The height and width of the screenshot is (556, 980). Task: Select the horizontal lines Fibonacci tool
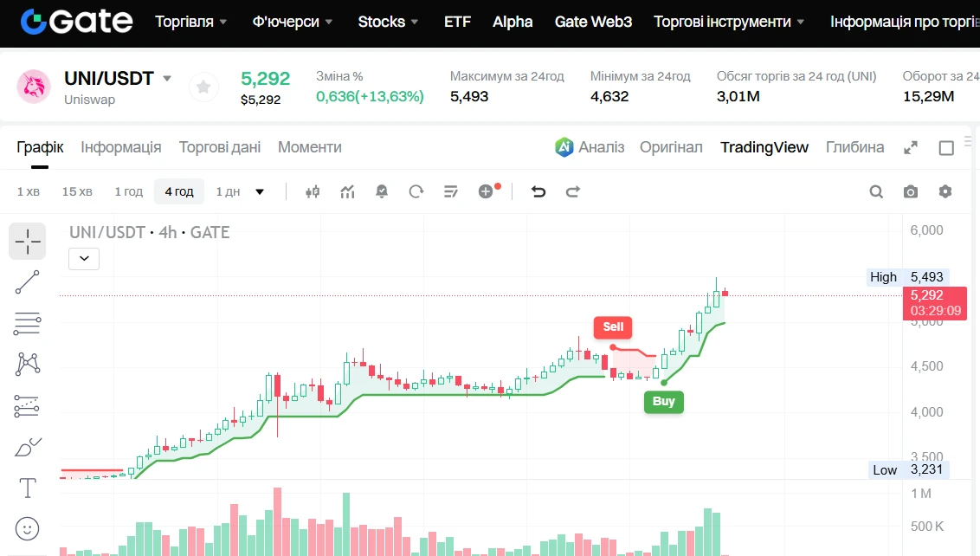tap(27, 323)
